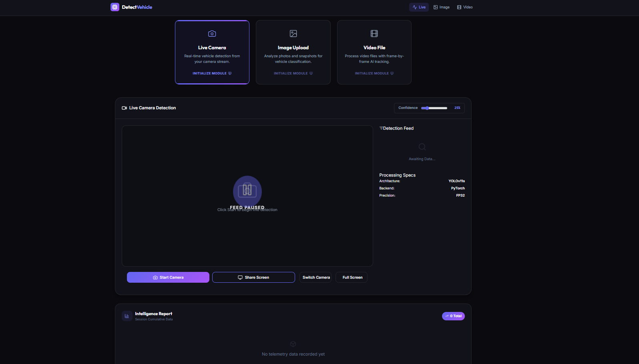The width and height of the screenshot is (639, 364).
Task: Click the Precision label
Action: (x=387, y=196)
